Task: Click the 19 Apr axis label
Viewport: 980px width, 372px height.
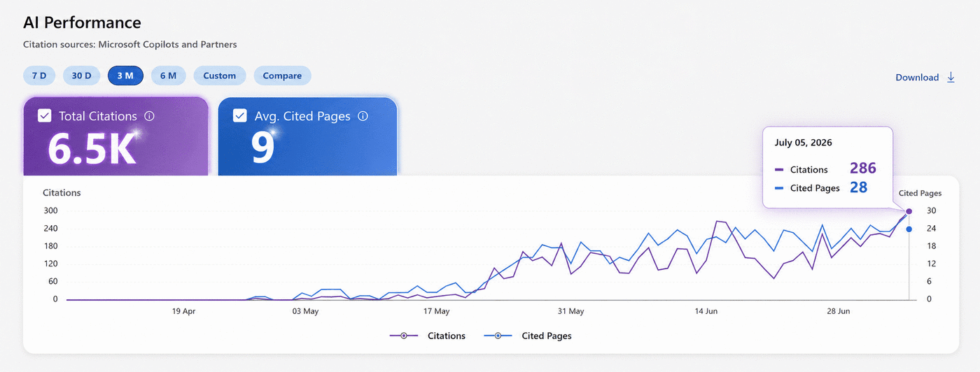Action: tap(183, 311)
